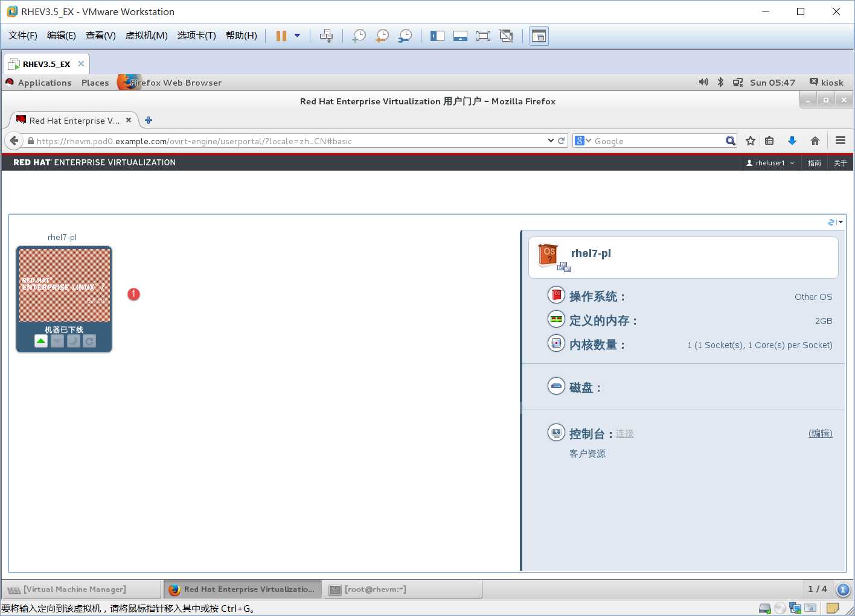Show bookmarks list icon in Firefox
This screenshot has width=855, height=616.
click(x=769, y=141)
